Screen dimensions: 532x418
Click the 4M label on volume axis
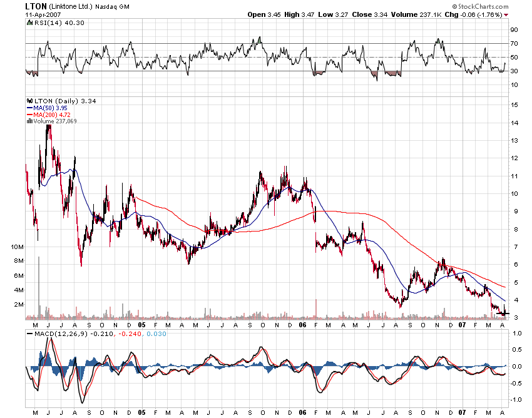[19, 290]
